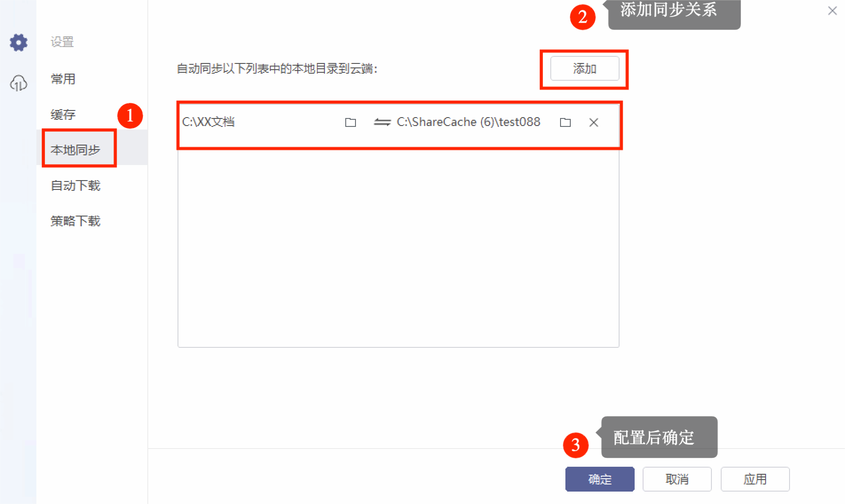This screenshot has height=504, width=845.
Task: Click the two-way sync arrows icon
Action: pos(382,122)
